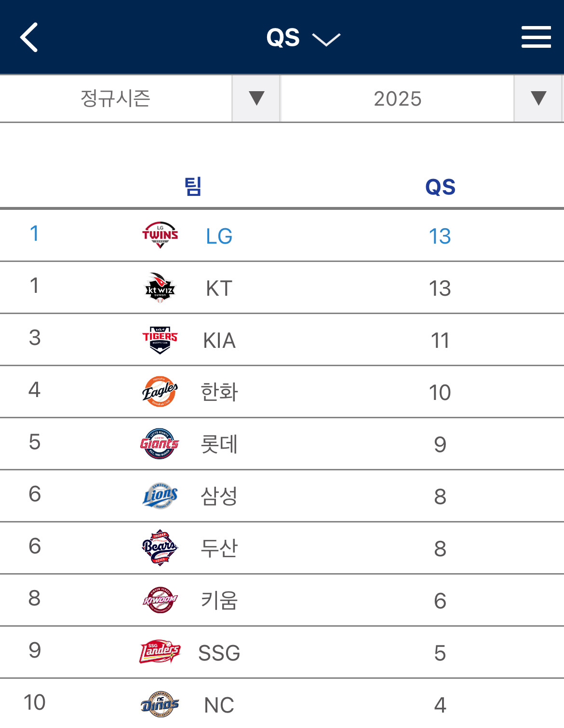
Task: Click the LG Twins logo
Action: 160,235
